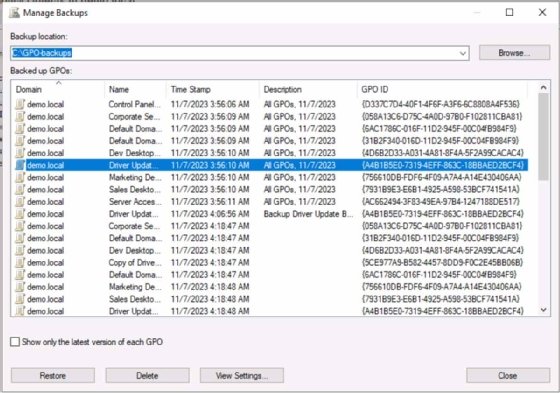
Task: Click the 'All GPOs, 11/7/2023' description in Server Acces row
Action: (299, 202)
